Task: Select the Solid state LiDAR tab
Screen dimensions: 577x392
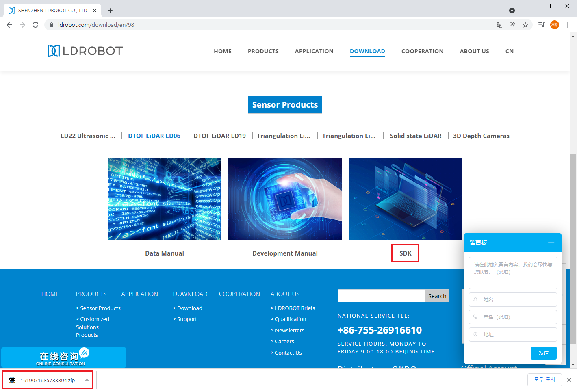Action: coord(416,136)
